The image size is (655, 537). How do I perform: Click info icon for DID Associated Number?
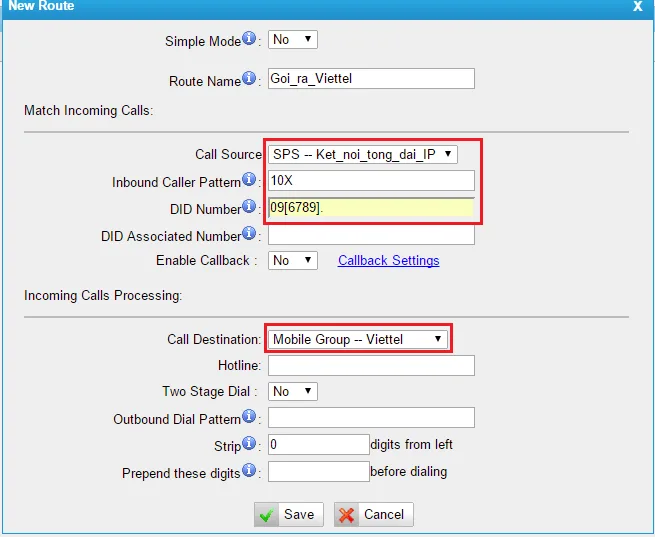[249, 235]
